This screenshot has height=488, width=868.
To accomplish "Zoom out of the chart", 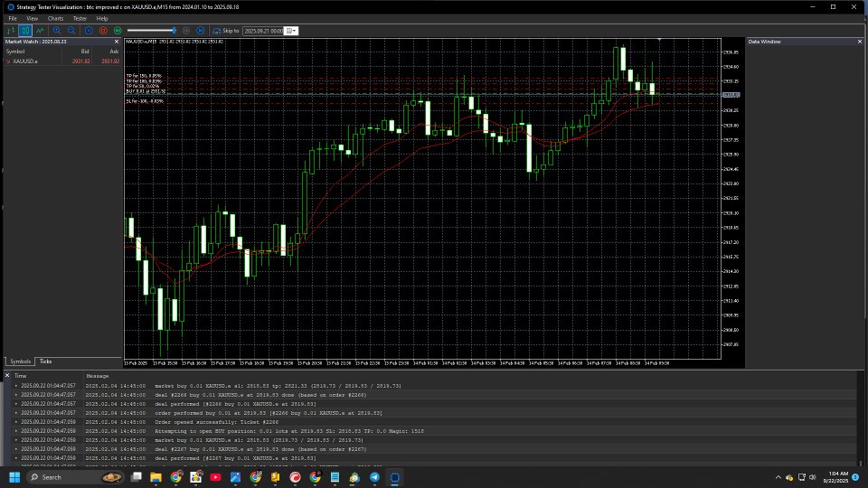I will click(x=71, y=31).
